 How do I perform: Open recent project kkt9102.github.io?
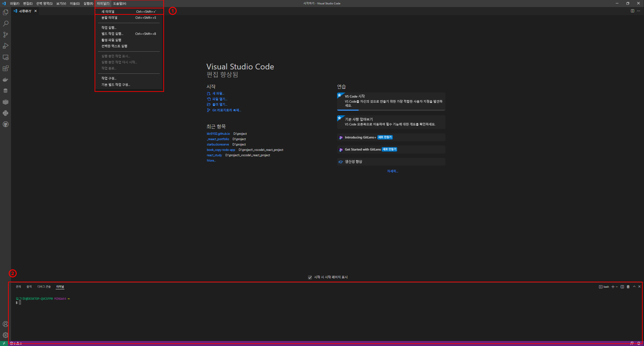click(x=218, y=134)
